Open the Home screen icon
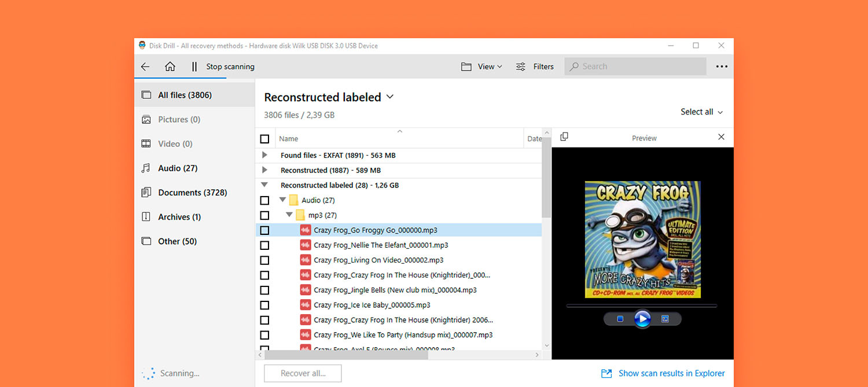Screen dimensions: 868x387 click(170, 67)
